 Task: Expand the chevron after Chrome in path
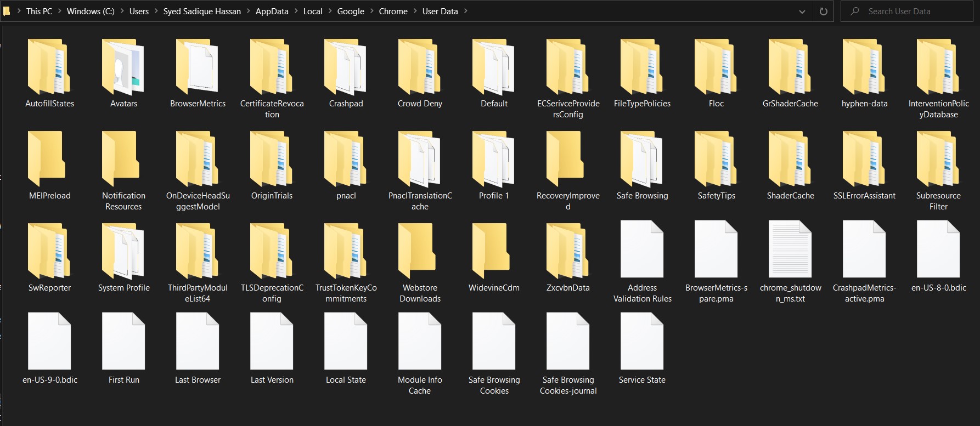(x=415, y=11)
